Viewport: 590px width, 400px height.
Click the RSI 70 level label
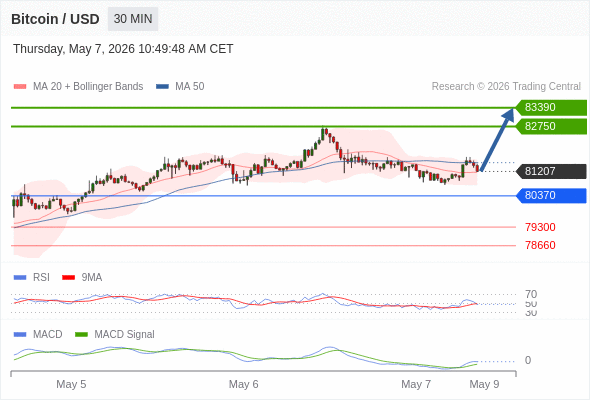(x=531, y=294)
